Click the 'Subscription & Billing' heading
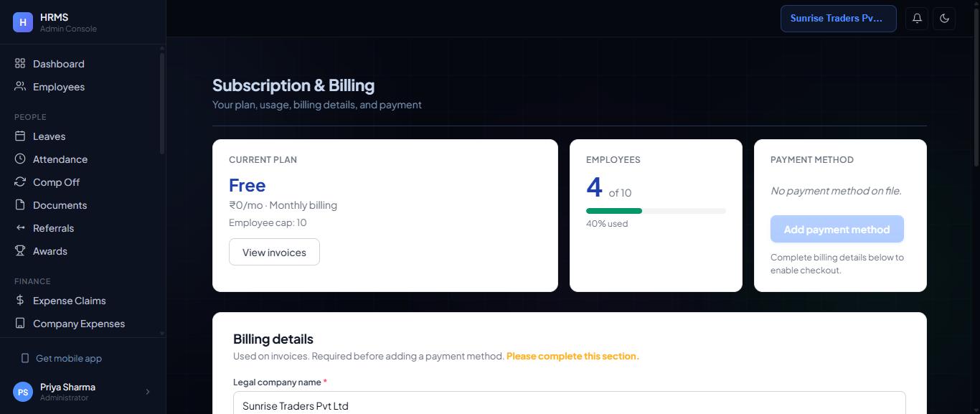 293,85
